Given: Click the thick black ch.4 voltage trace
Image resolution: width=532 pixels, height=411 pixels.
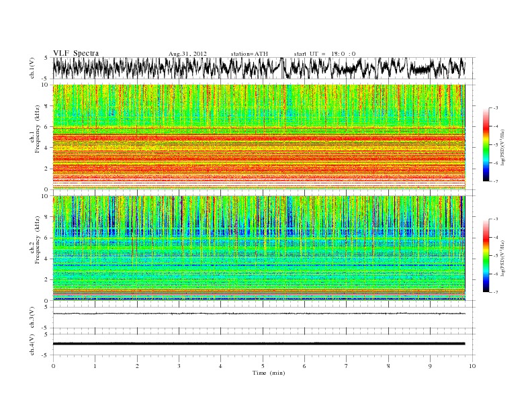Looking at the screenshot, I should click(259, 344).
